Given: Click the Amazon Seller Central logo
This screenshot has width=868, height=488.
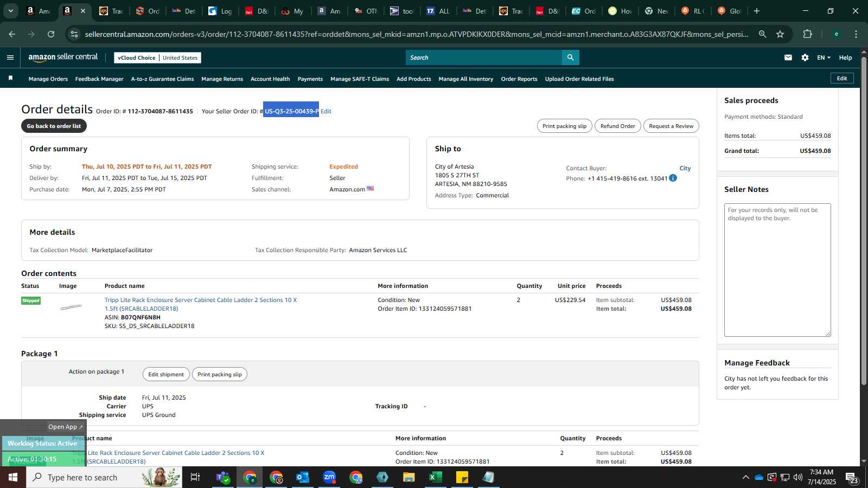Looking at the screenshot, I should click(63, 57).
